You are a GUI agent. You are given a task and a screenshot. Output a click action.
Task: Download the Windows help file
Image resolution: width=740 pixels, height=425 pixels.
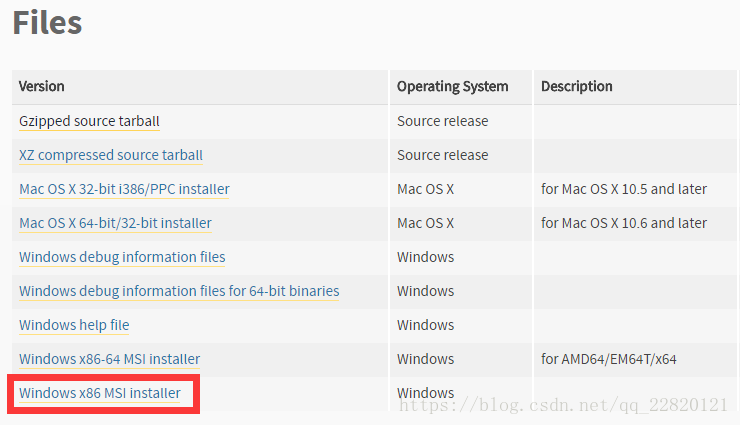[x=74, y=325]
